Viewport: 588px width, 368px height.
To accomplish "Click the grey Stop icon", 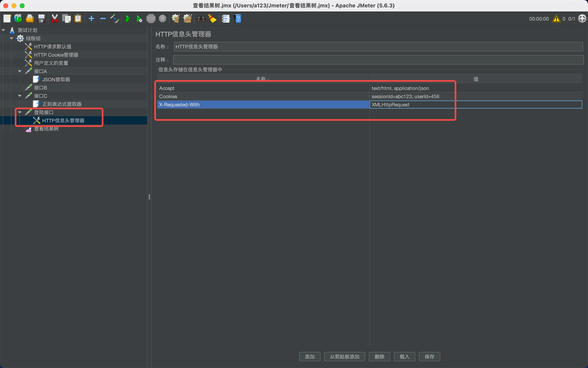I will click(x=151, y=19).
